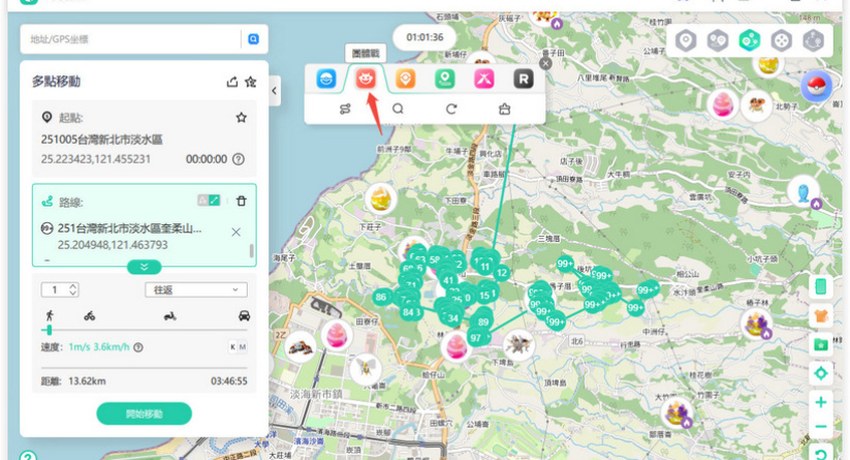Favorite the start point with star icon

[241, 118]
